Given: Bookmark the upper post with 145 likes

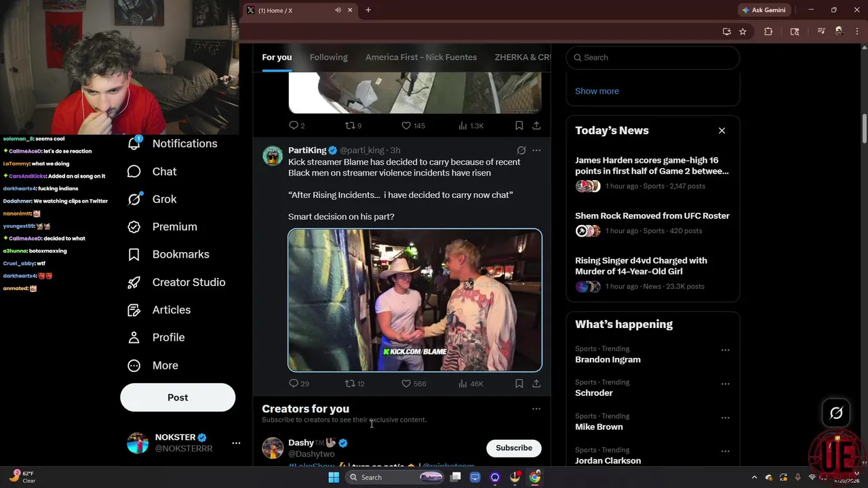Looking at the screenshot, I should coord(519,125).
